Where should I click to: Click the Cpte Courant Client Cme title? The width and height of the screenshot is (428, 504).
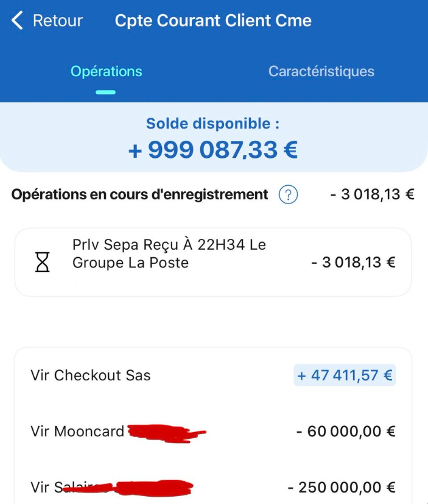click(x=213, y=21)
